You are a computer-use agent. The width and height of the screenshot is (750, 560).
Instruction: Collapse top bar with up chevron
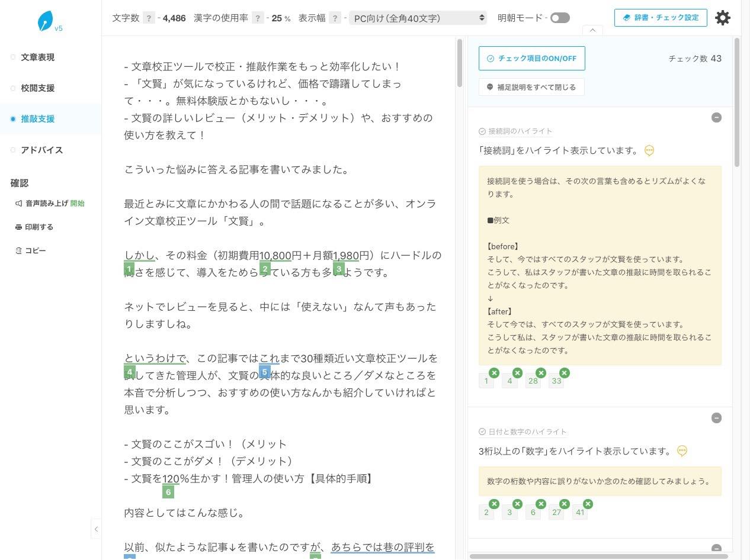(592, 30)
